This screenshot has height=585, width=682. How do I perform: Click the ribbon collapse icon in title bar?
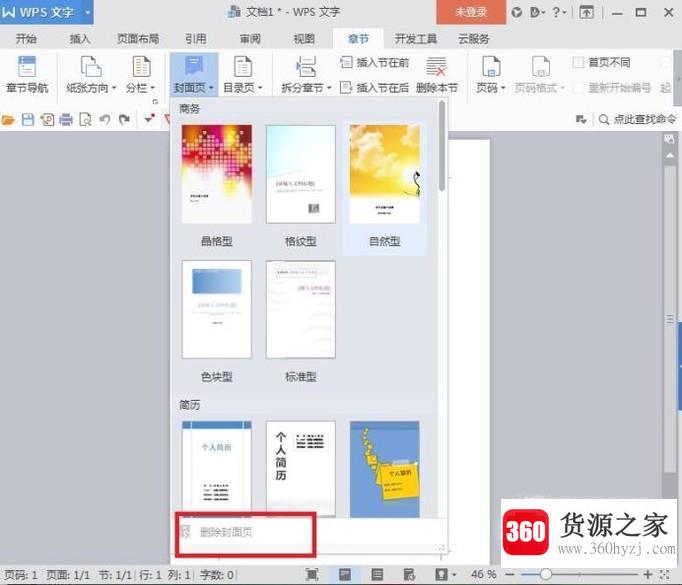586,12
